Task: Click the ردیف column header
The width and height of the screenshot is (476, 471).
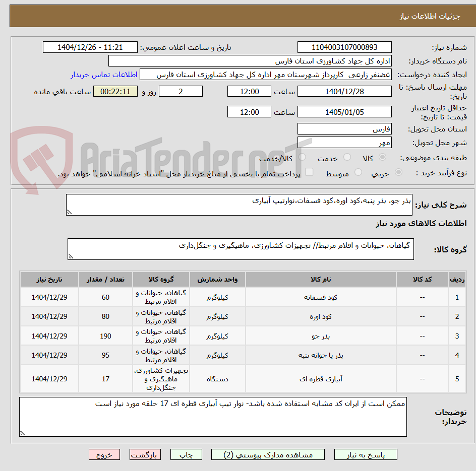Action: tap(457, 279)
